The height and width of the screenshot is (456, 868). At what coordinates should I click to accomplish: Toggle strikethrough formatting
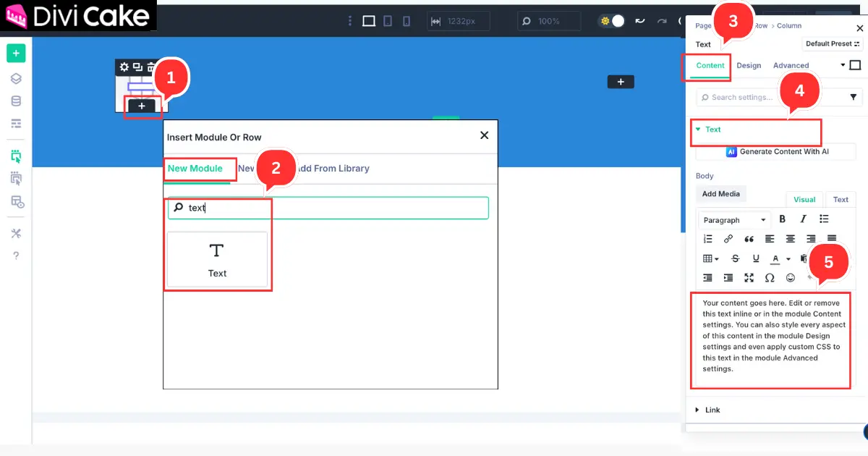[x=736, y=258]
